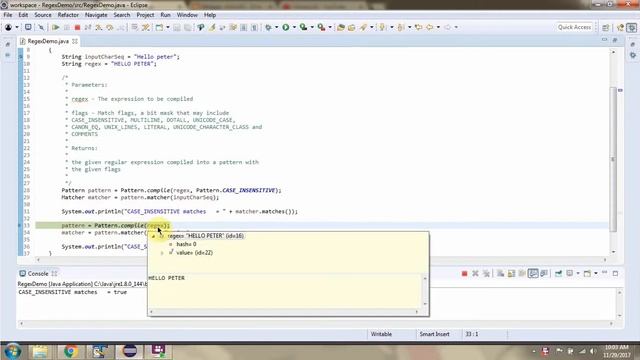Open the File menu

(x=8, y=15)
